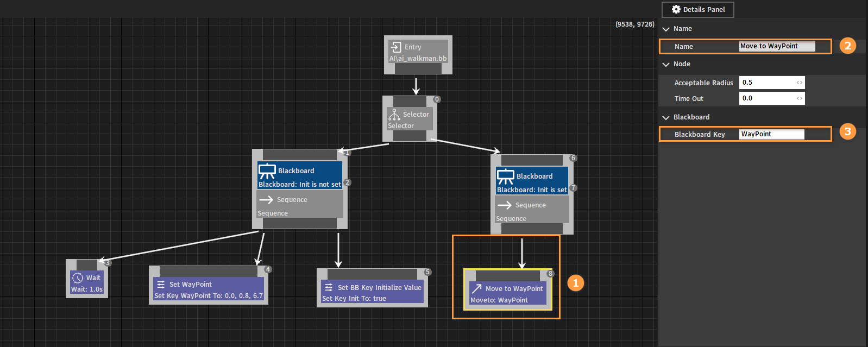Collapse the Name section
The image size is (868, 347).
click(666, 29)
